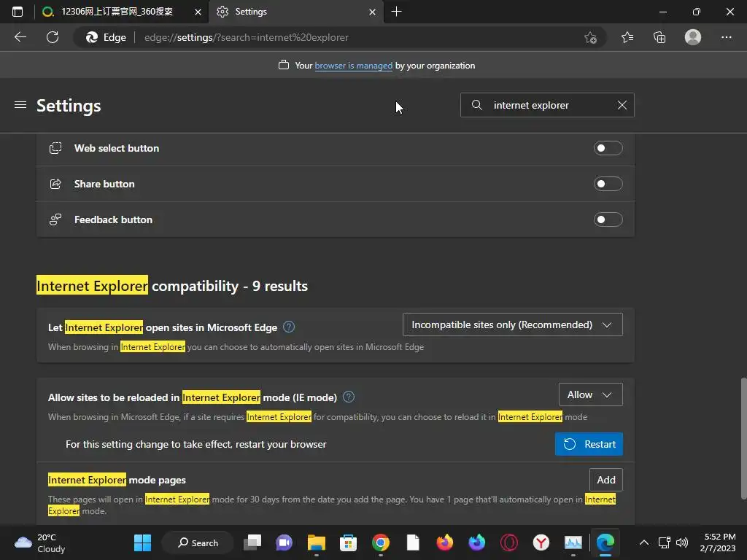Open the Settings hamburger menu
747x560 pixels.
20,105
